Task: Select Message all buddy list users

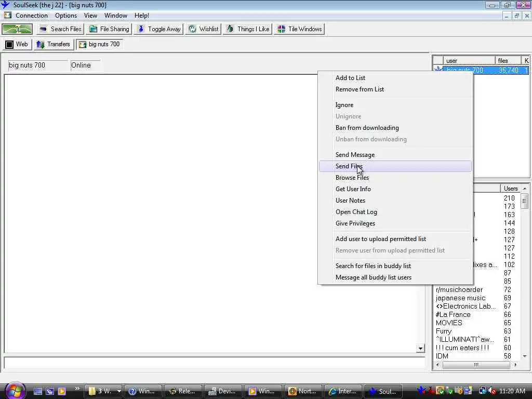Action: point(395,277)
